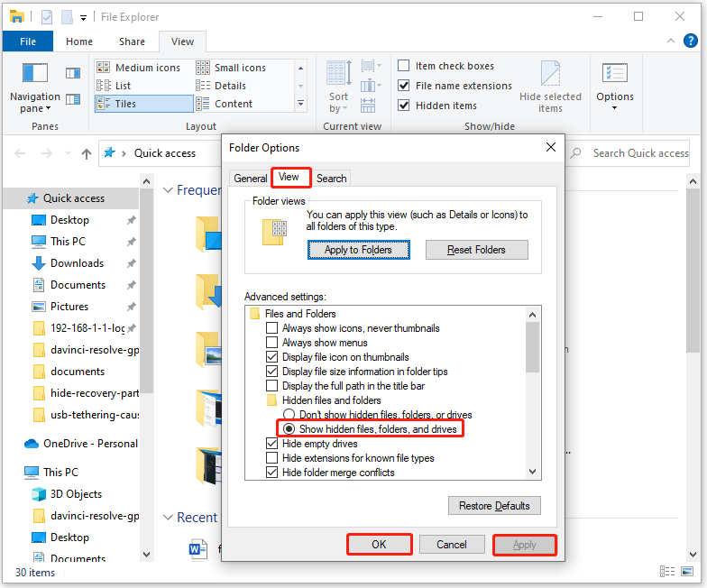
Task: Check Always show icons, never thumbnails
Action: coord(271,328)
